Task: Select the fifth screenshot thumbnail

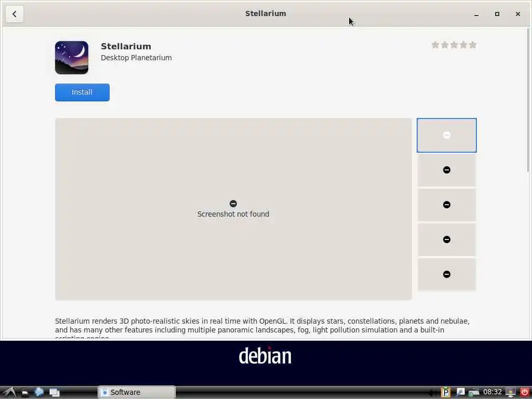Action: tap(446, 274)
